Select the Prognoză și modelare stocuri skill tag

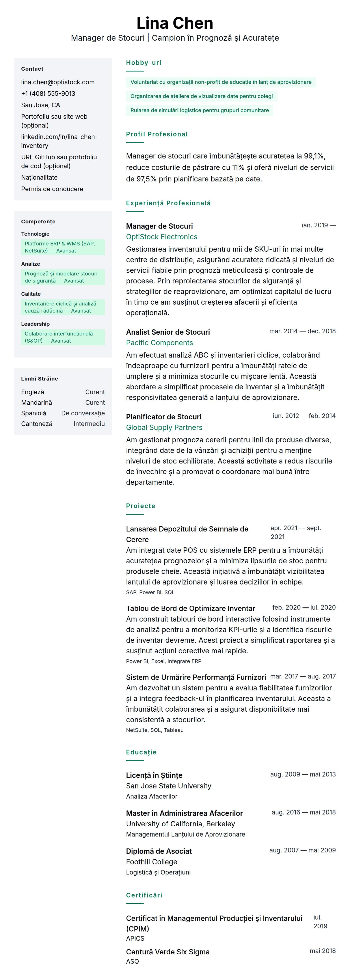tap(63, 277)
